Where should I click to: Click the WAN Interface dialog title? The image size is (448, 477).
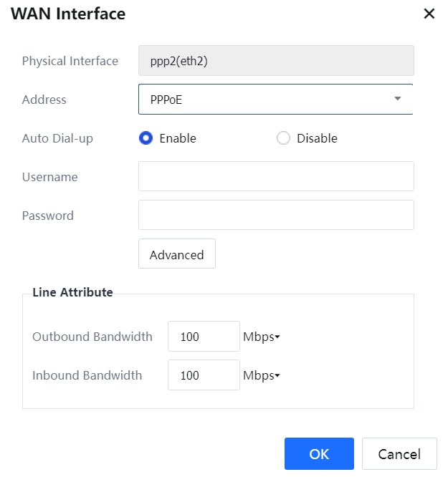coord(68,14)
